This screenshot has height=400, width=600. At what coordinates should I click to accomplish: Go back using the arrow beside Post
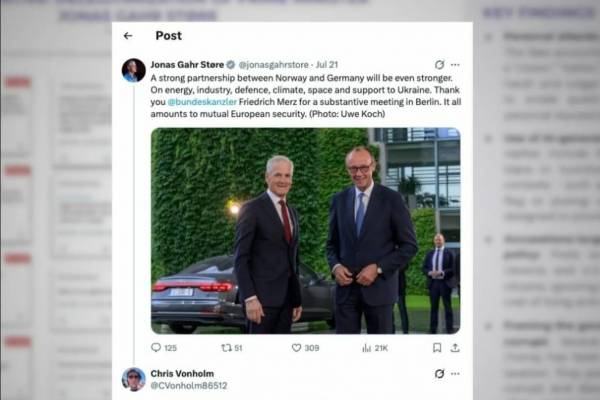pyautogui.click(x=128, y=36)
